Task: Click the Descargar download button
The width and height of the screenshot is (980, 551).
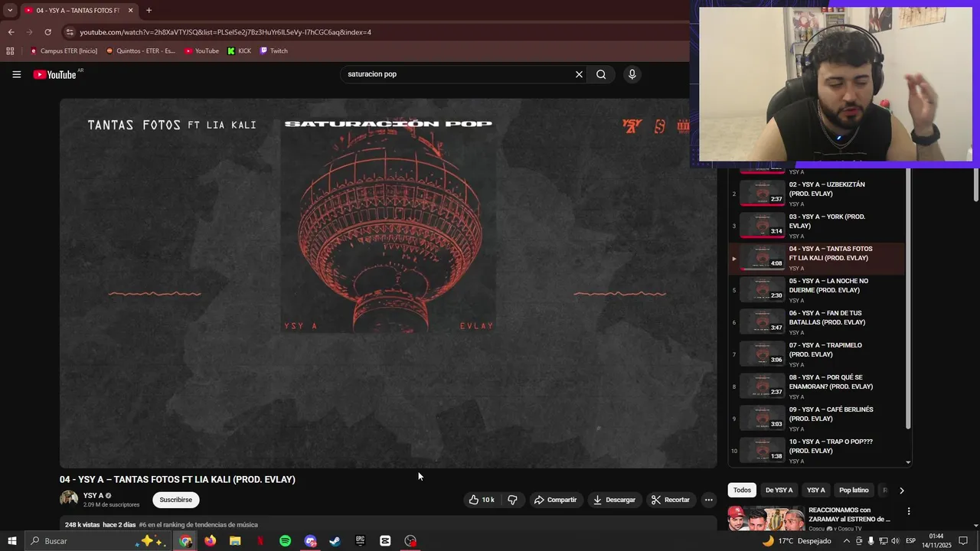Action: 614,500
